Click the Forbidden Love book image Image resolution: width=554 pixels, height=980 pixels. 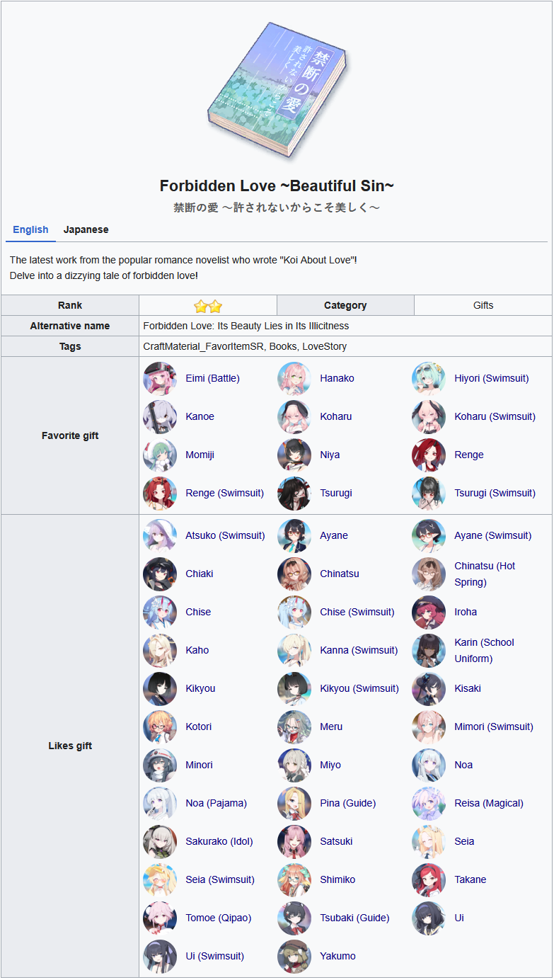[277, 92]
